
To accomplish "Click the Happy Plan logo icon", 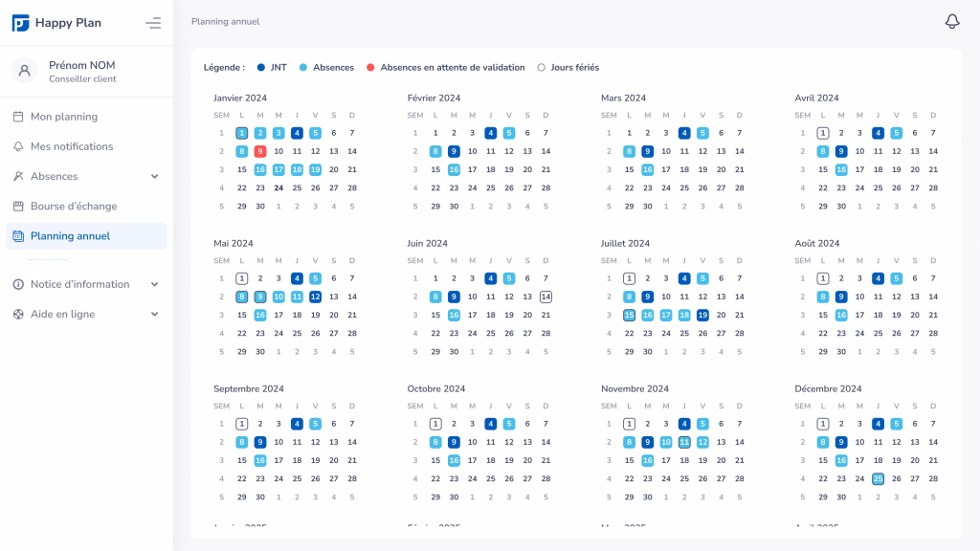I will (20, 23).
